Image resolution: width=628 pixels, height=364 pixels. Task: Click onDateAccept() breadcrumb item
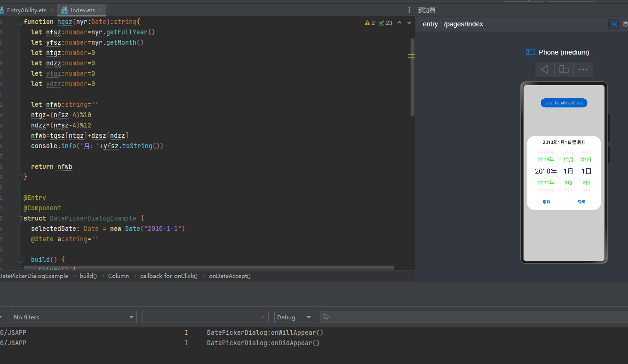point(230,276)
